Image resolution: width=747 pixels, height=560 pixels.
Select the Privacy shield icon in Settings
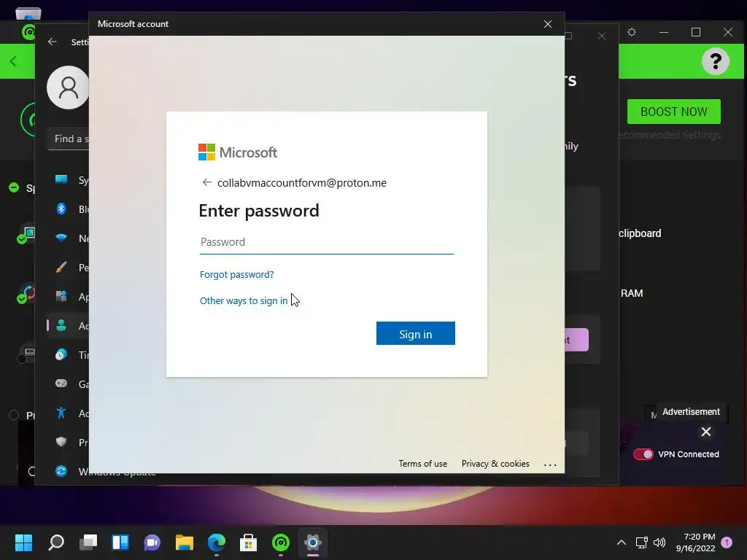pyautogui.click(x=61, y=442)
